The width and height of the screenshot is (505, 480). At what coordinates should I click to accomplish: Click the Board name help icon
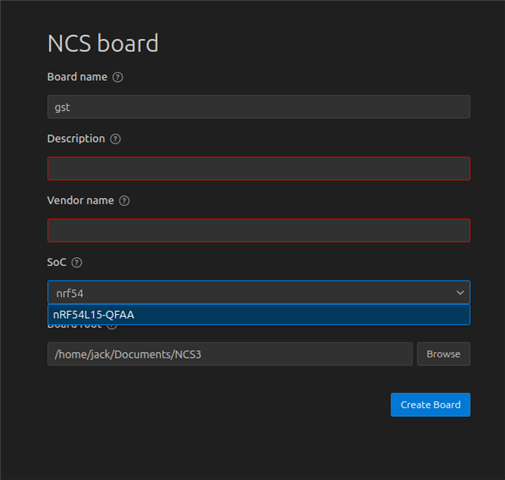118,77
